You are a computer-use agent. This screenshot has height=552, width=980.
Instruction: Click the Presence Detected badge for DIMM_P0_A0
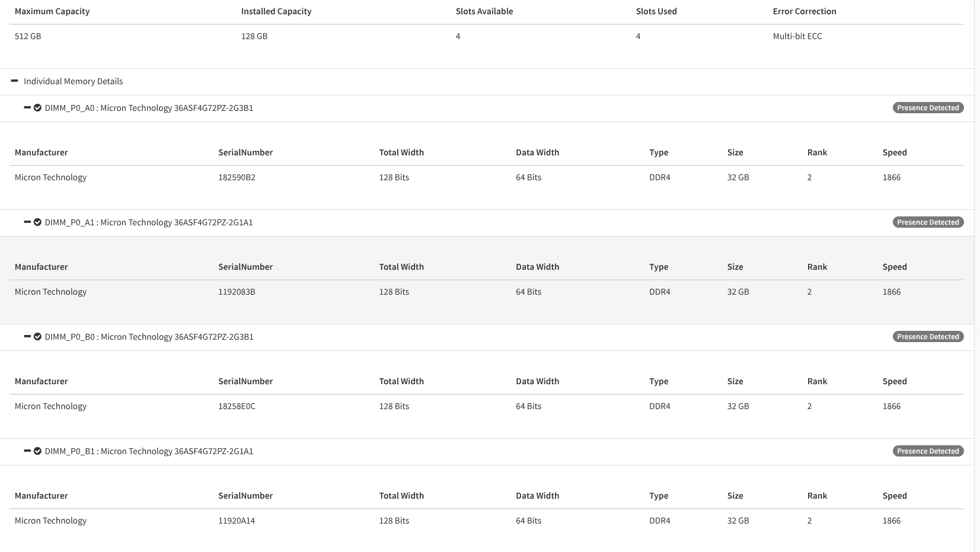[x=928, y=108]
